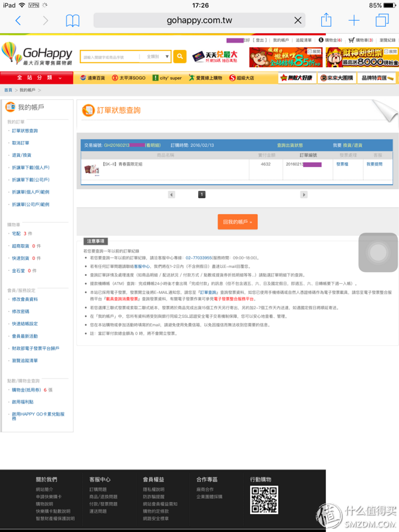Select 訂單狀態查詢 in the sidebar
This screenshot has height=532, width=399.
point(25,130)
